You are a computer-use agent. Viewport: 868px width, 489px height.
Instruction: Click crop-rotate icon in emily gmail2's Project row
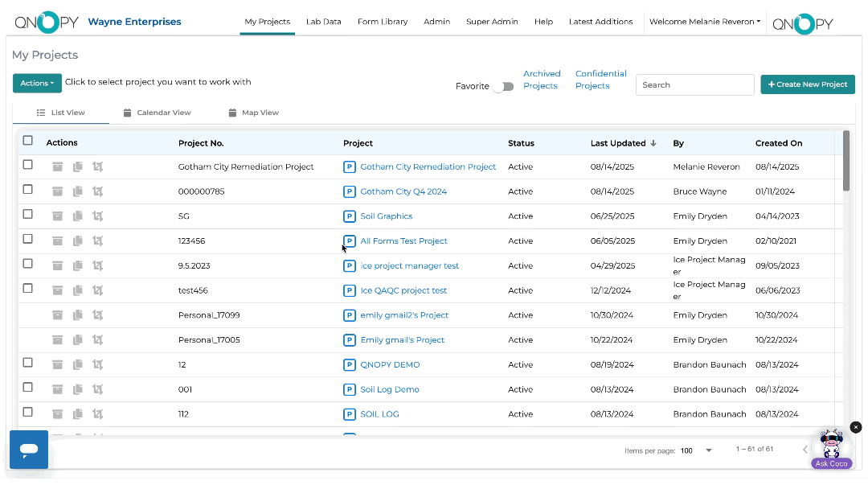(x=98, y=315)
